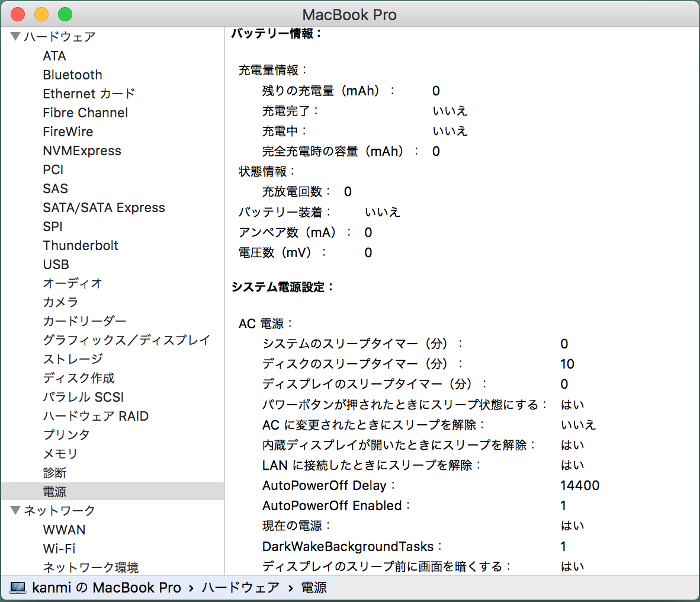Choose SATA/SATA Express in the sidebar
This screenshot has height=602, width=700.
click(x=104, y=207)
